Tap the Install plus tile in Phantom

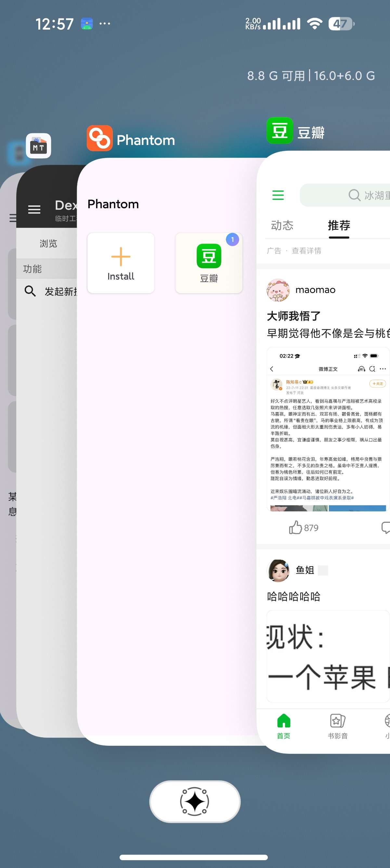pos(121,263)
